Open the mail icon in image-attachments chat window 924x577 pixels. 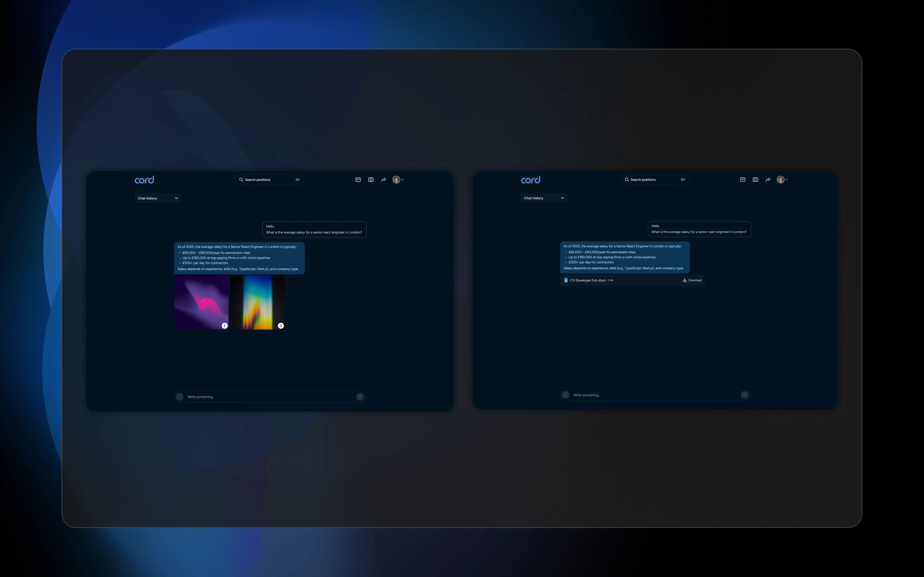358,180
